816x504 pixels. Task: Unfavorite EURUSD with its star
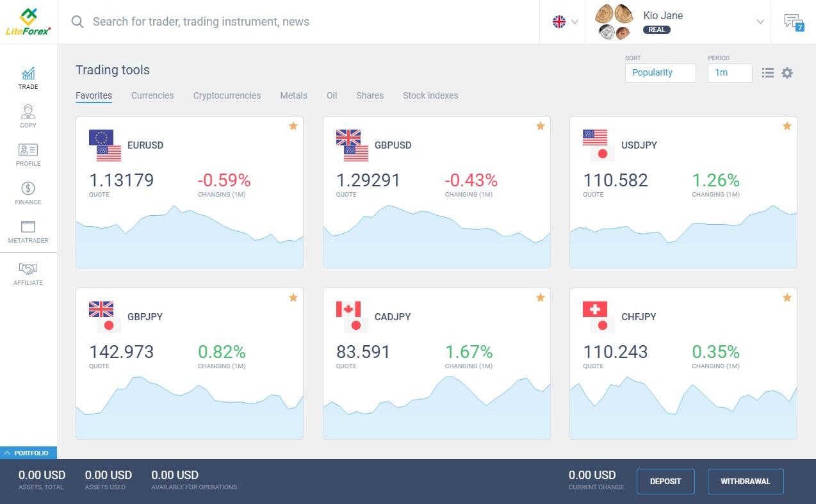coord(293,126)
